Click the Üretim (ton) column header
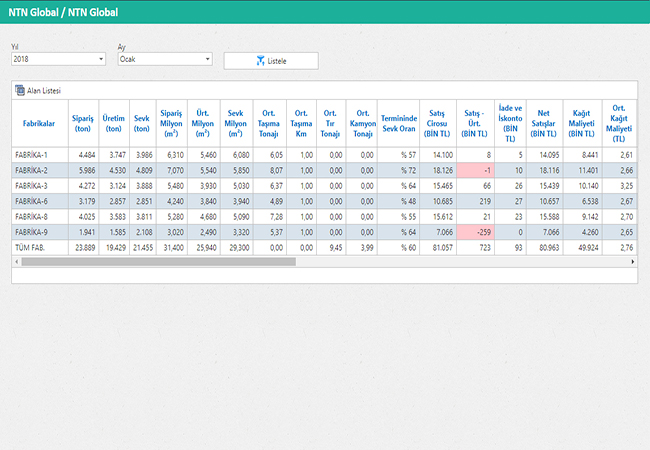The height and width of the screenshot is (450, 650). 113,122
